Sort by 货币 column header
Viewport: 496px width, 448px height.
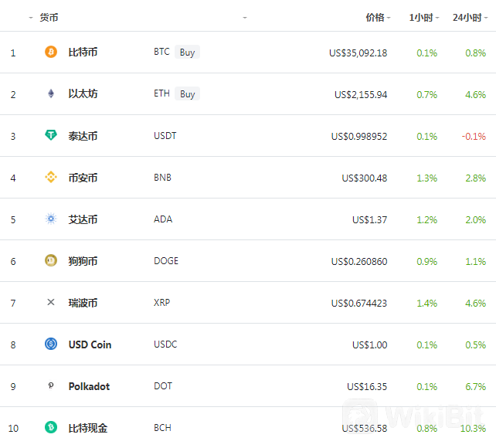point(49,18)
